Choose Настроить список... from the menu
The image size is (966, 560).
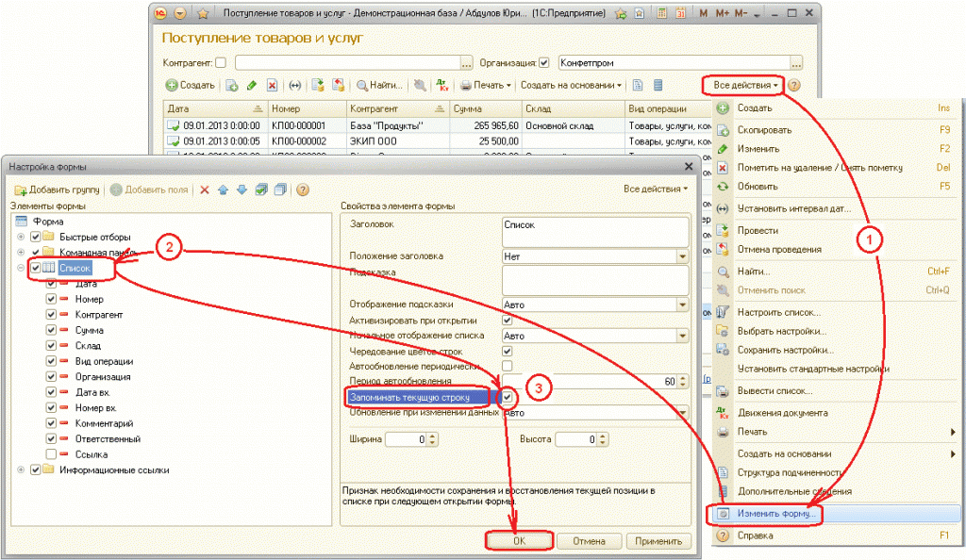click(778, 312)
